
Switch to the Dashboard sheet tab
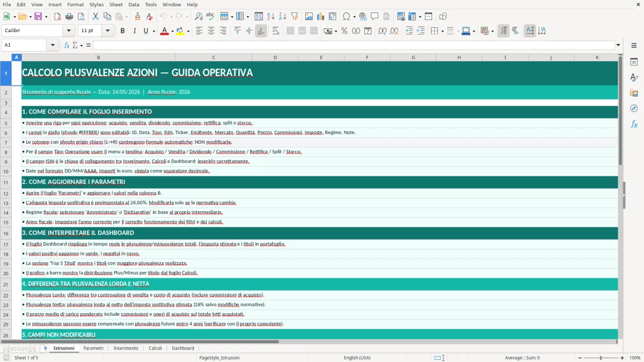[x=183, y=348]
